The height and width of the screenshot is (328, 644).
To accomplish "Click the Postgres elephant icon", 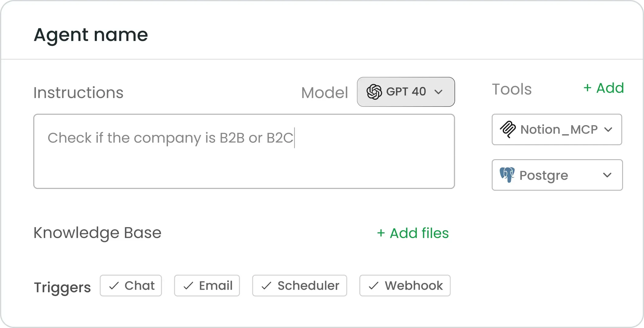I will (507, 175).
